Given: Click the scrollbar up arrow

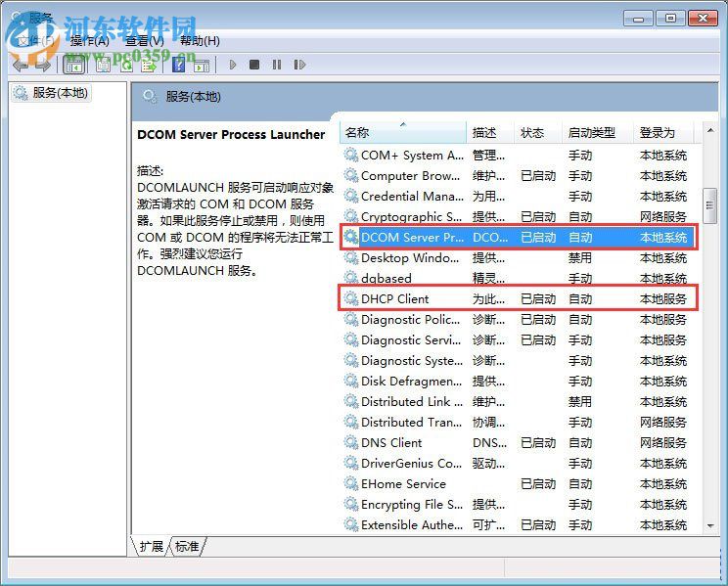Looking at the screenshot, I should click(709, 131).
